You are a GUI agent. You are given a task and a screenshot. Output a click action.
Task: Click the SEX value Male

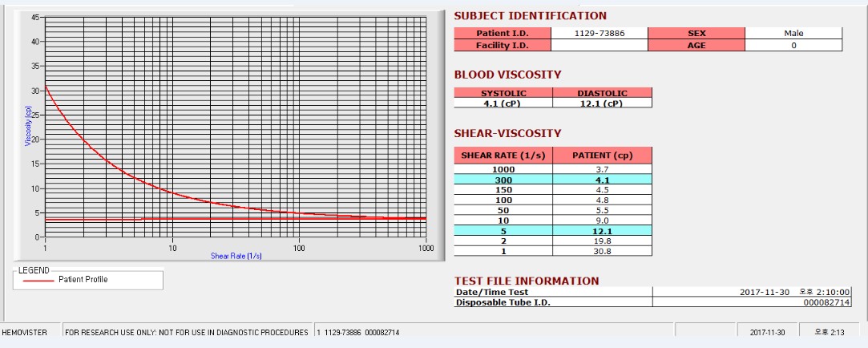click(x=793, y=33)
